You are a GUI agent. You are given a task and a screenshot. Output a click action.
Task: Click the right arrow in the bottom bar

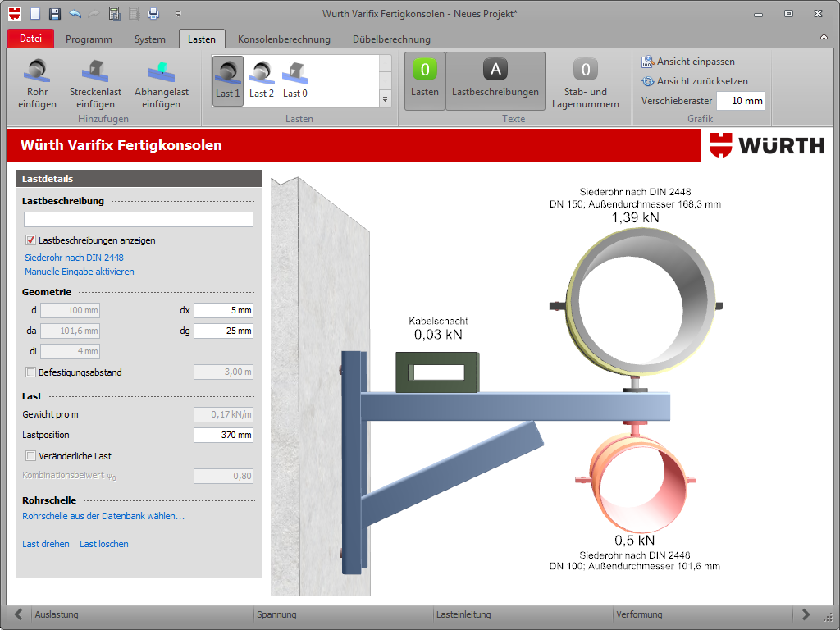tap(806, 614)
